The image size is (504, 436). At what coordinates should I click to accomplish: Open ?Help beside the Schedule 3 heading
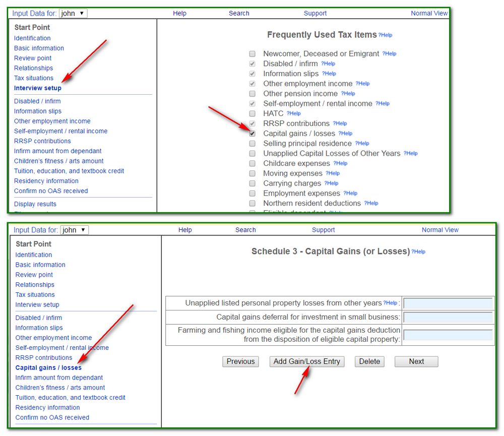tap(418, 252)
